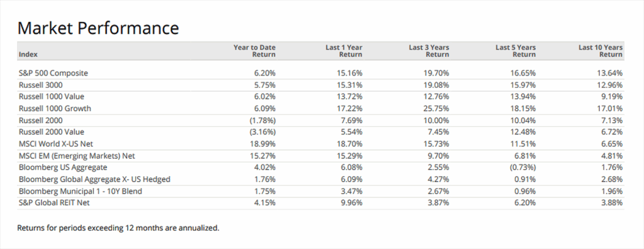
Task: Click the S&P Global REIT Net label
Action: (x=54, y=203)
